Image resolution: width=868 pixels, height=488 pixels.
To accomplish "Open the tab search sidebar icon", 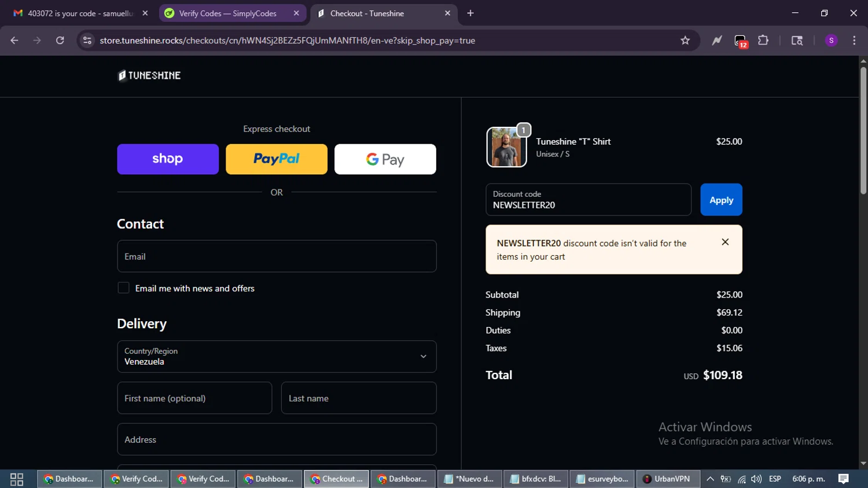I will tap(797, 41).
